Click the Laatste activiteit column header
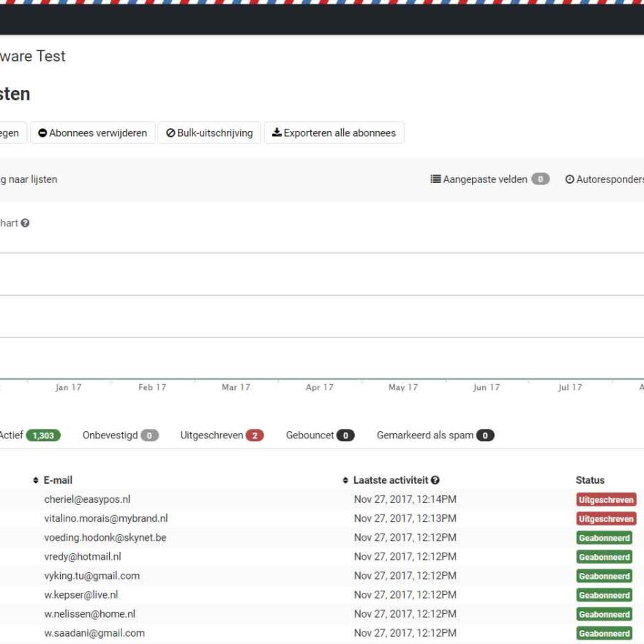This screenshot has width=644, height=644. coord(391,480)
